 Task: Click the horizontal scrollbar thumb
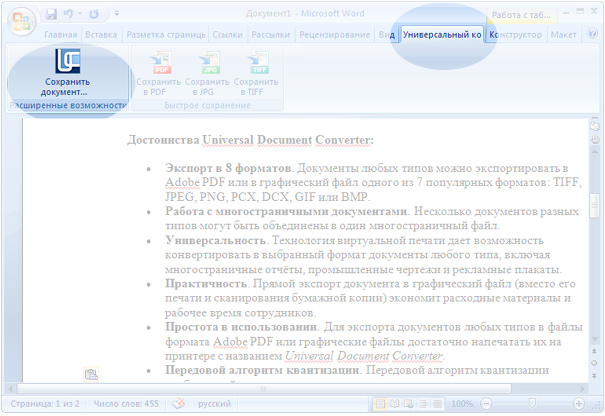[264, 388]
